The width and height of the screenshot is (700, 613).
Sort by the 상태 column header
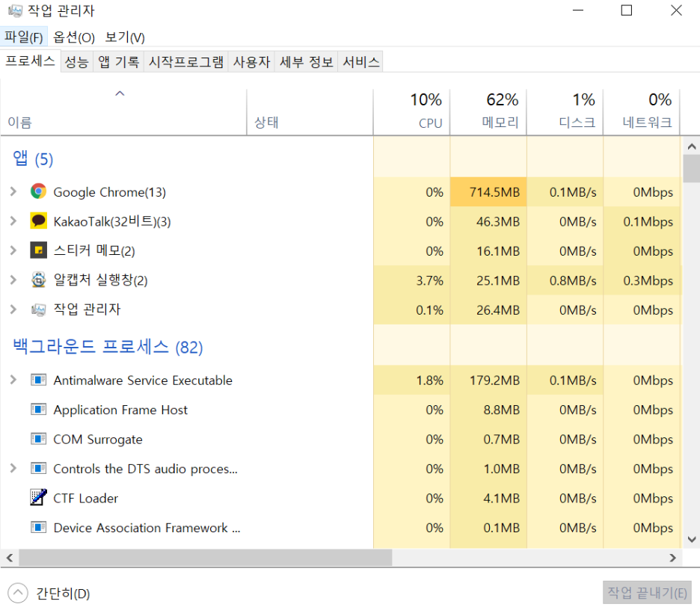[x=310, y=111]
